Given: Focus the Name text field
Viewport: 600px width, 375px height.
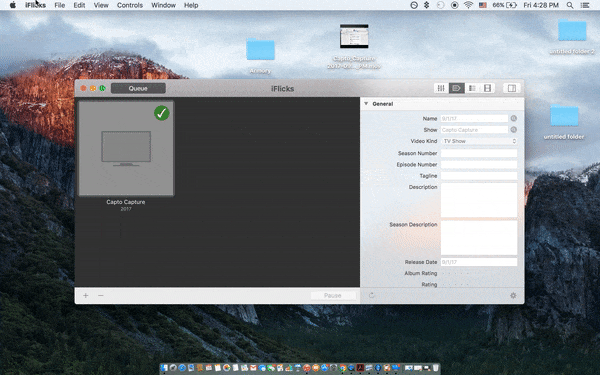Looking at the screenshot, I should (474, 119).
